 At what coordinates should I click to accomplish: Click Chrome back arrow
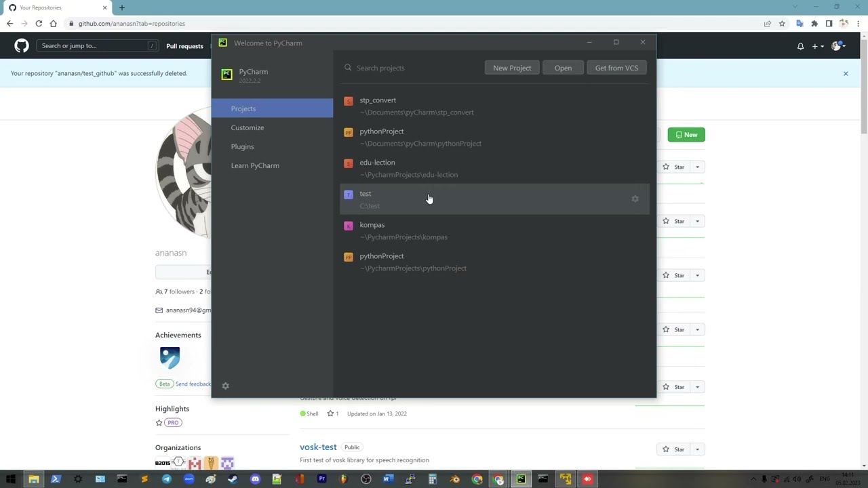(9, 24)
